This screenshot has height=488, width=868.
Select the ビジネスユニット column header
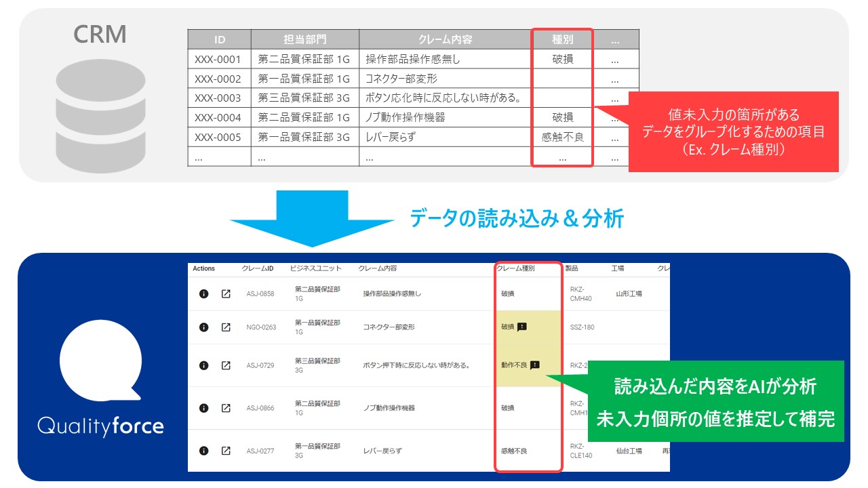click(x=316, y=268)
